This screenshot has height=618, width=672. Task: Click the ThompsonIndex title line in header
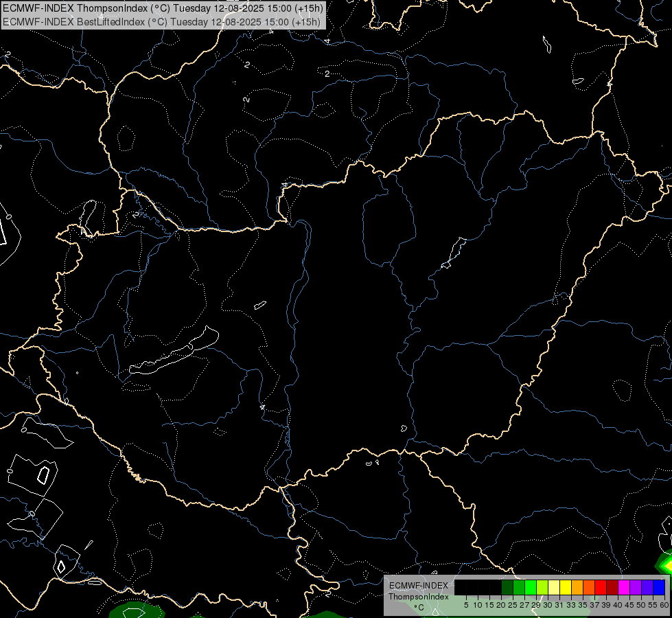coord(163,8)
